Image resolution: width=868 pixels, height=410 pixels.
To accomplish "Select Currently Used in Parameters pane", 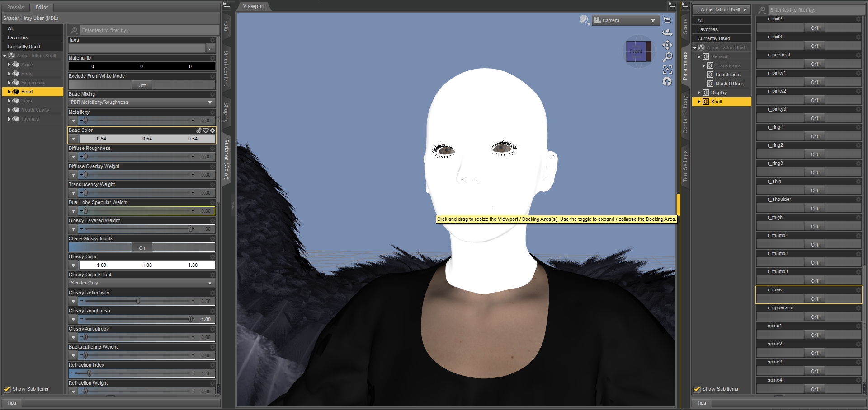I will click(722, 38).
